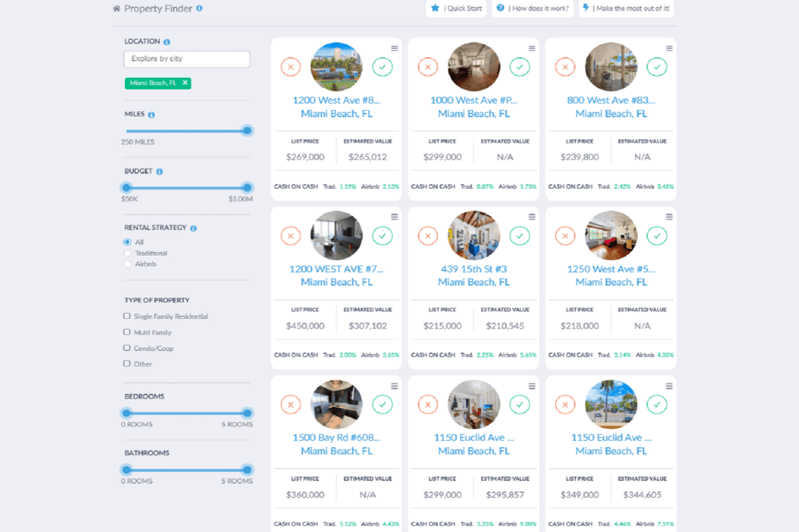Reject the 1000 West Ave property with red X

tap(427, 67)
